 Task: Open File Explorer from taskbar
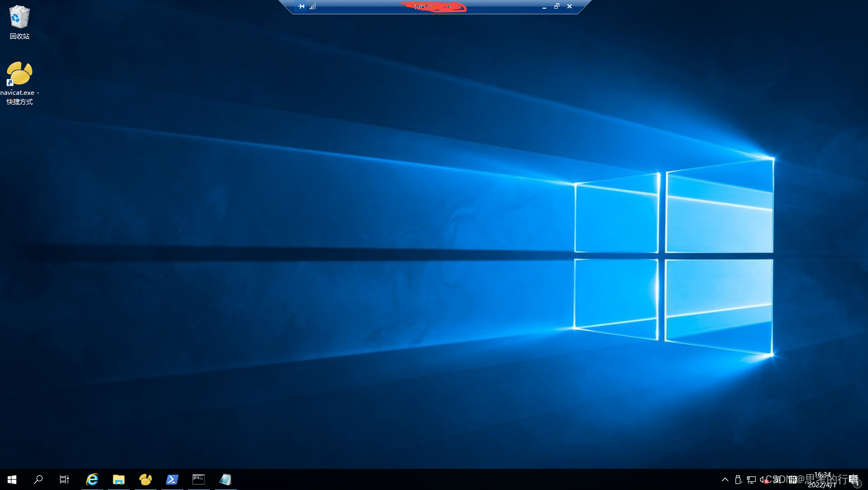[119, 480]
